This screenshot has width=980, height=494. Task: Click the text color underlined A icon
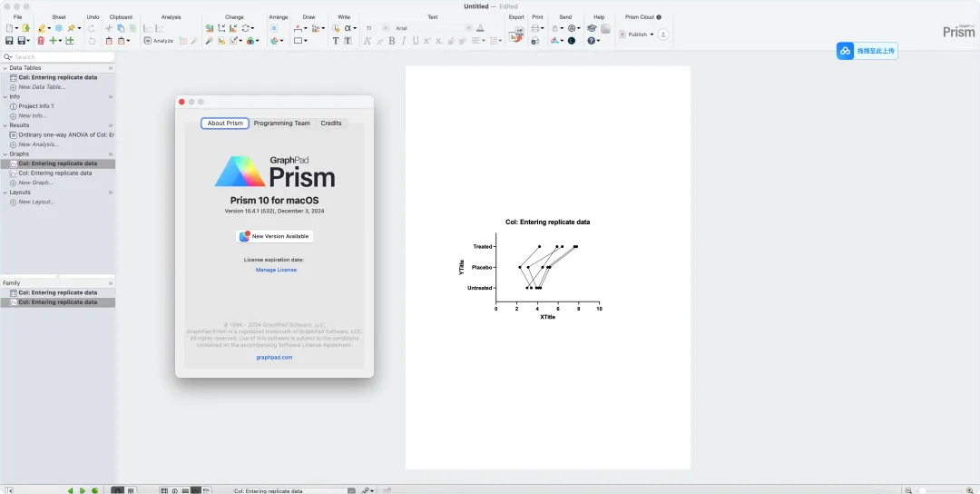pyautogui.click(x=480, y=28)
